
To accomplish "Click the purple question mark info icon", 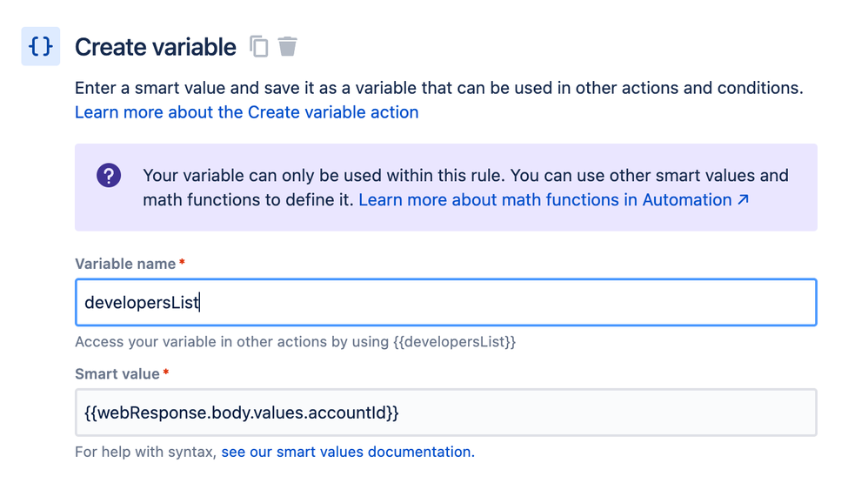I will point(109,176).
